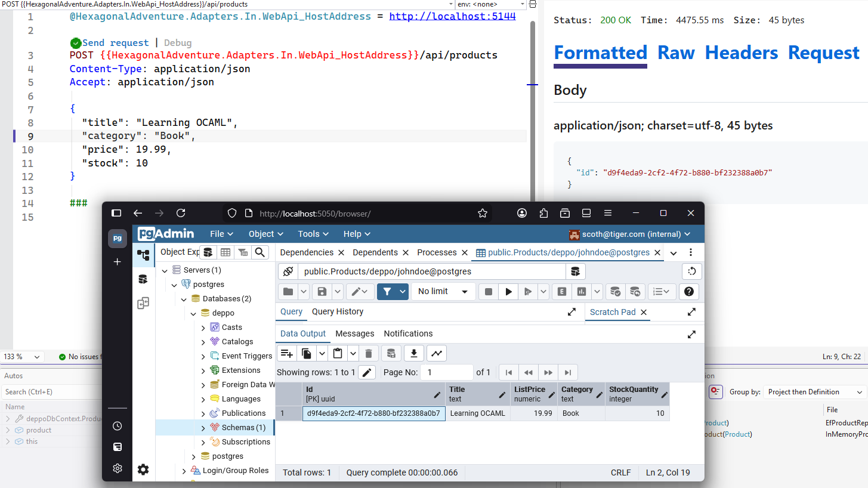Screen dimensions: 868x488
Task: Open the graph visualiser icon
Action: click(x=437, y=353)
